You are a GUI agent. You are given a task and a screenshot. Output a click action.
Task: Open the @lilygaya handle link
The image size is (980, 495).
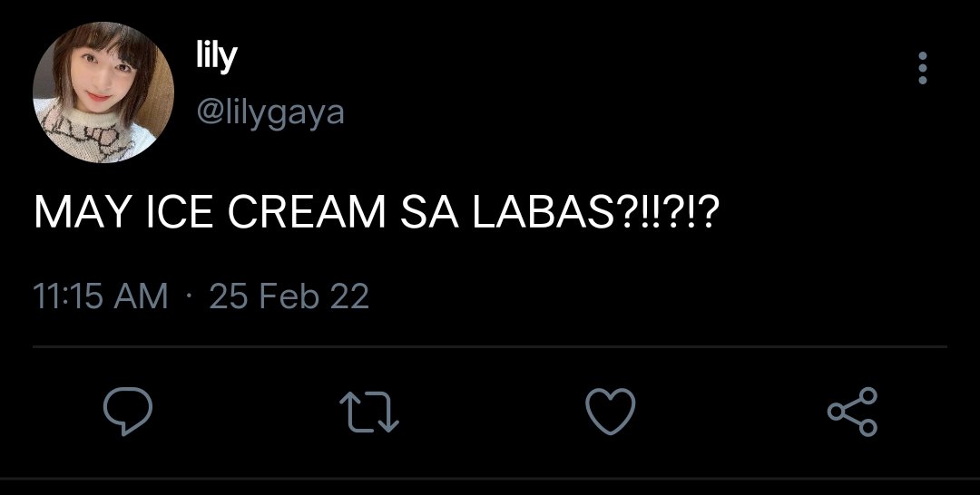(x=270, y=113)
